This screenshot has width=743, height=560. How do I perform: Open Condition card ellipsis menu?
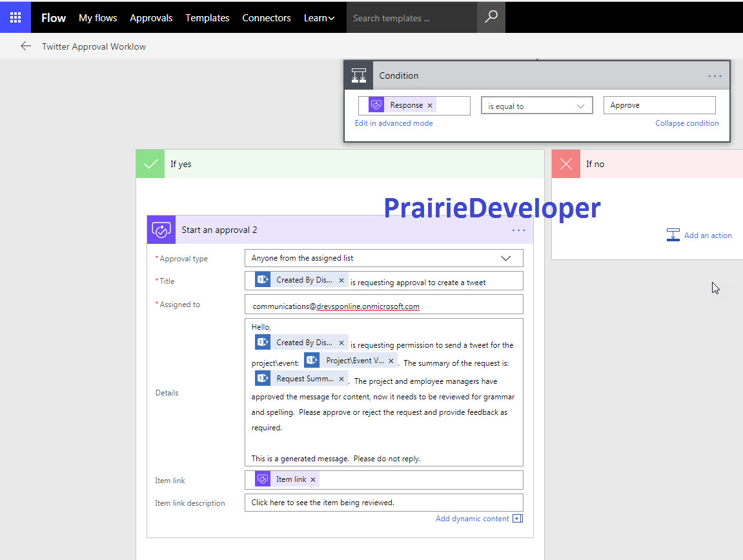point(715,75)
